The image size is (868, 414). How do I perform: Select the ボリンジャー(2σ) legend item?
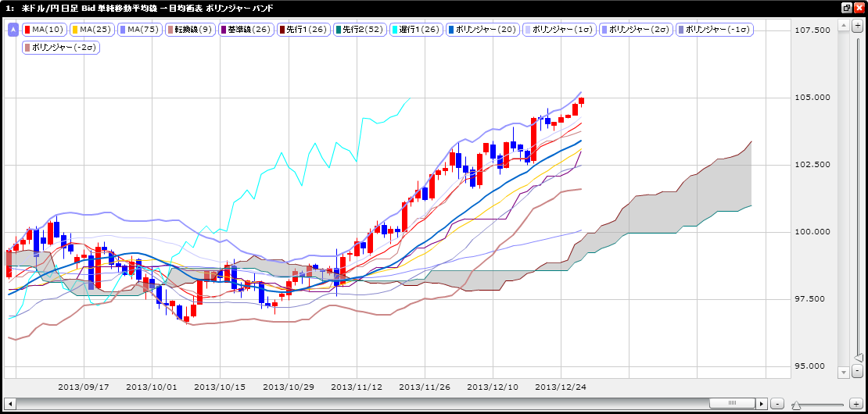tap(636, 30)
